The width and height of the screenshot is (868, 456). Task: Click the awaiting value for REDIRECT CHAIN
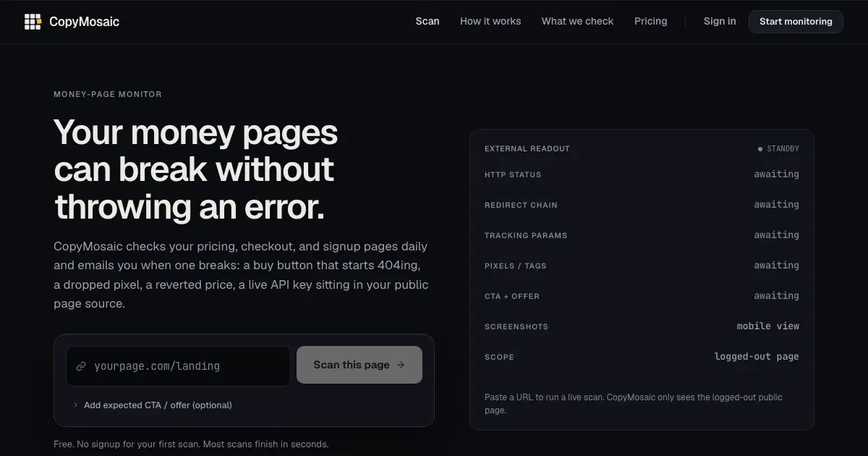point(777,205)
